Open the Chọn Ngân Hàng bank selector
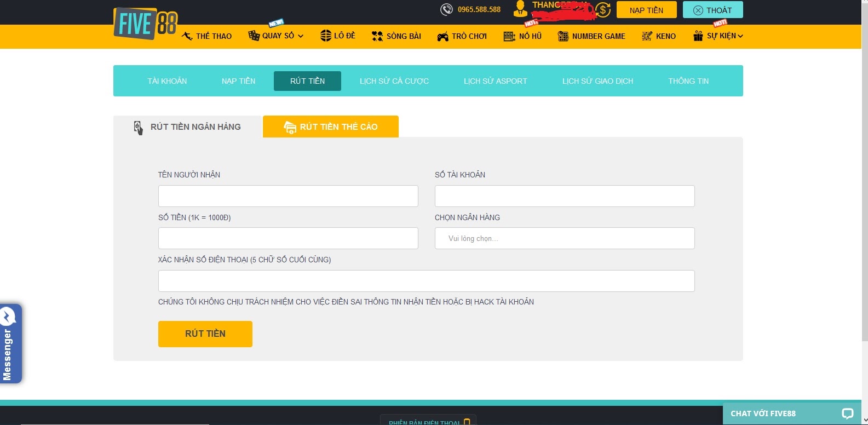 click(x=564, y=238)
